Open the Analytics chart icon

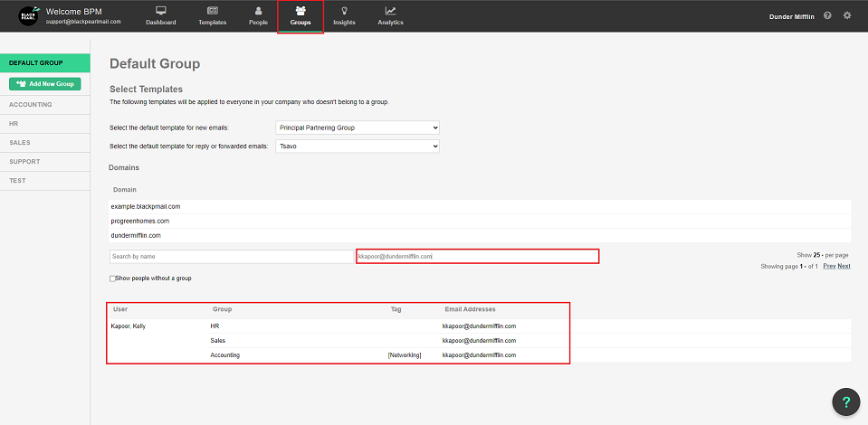pos(390,11)
